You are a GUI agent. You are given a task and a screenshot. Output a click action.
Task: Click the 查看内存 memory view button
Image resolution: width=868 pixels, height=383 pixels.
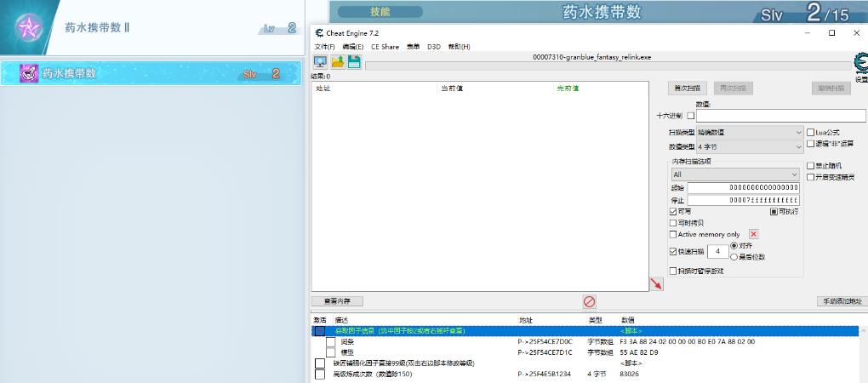(337, 301)
